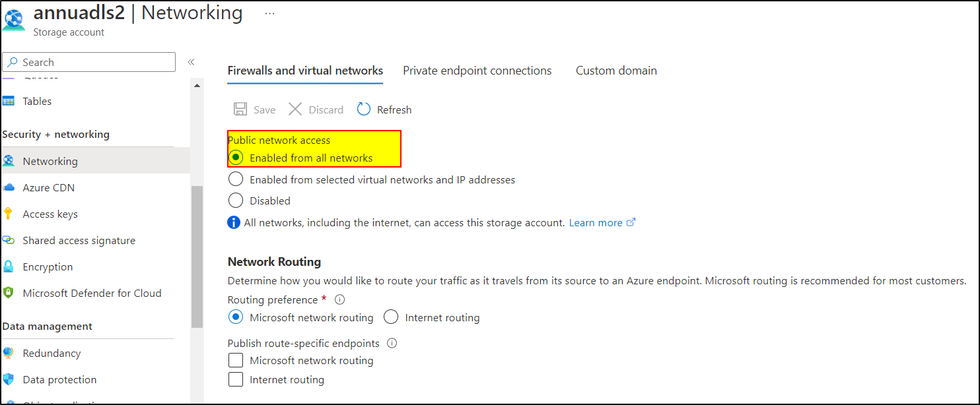Select the Azure CDN sidebar item
This screenshot has width=980, height=405.
(47, 187)
